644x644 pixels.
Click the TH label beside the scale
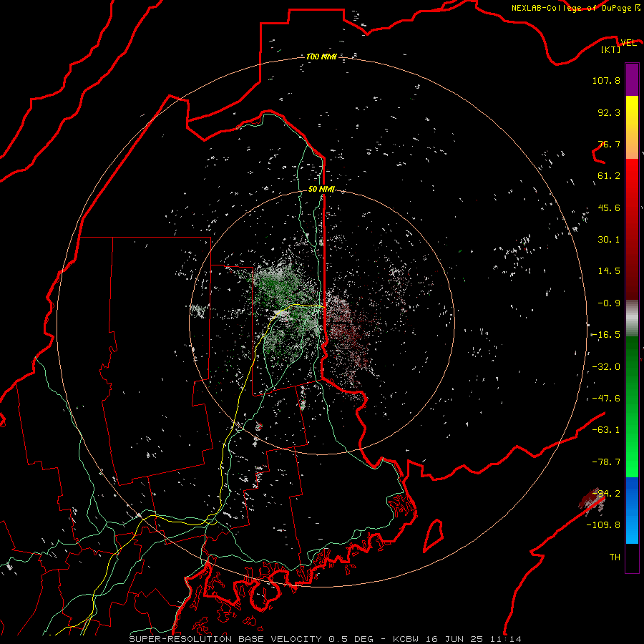point(615,557)
